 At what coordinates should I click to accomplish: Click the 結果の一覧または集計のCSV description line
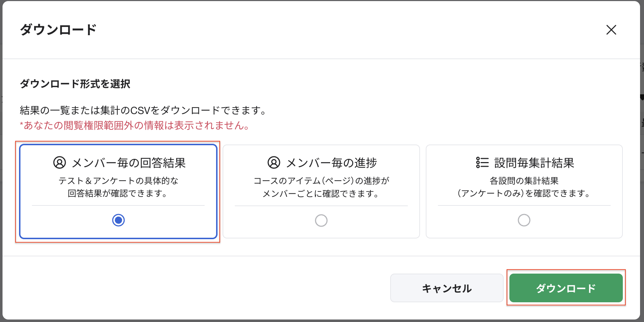coord(144,110)
